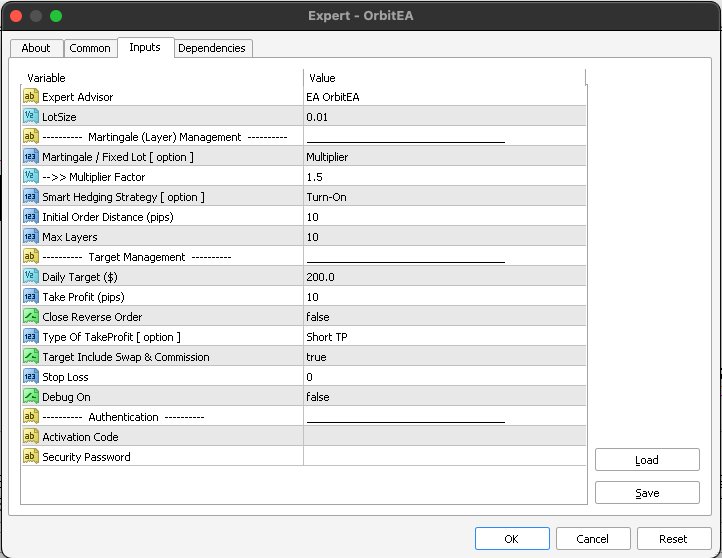The width and height of the screenshot is (722, 558).
Task: Switch to the Dependencies tab
Action: (213, 48)
